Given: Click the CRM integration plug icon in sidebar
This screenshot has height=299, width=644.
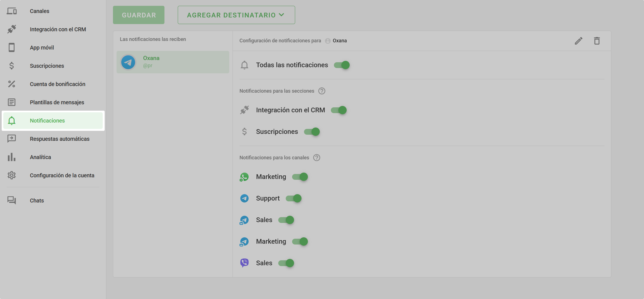Looking at the screenshot, I should click(12, 29).
